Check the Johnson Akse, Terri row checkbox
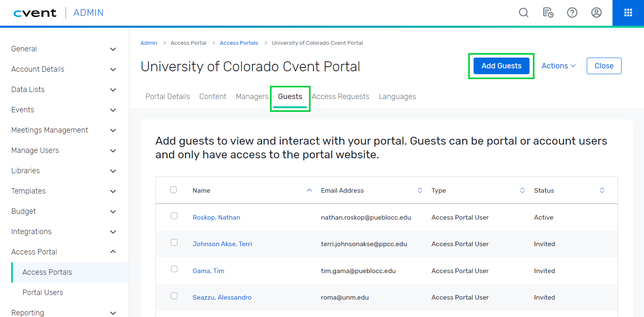This screenshot has height=317, width=644. coord(174,242)
